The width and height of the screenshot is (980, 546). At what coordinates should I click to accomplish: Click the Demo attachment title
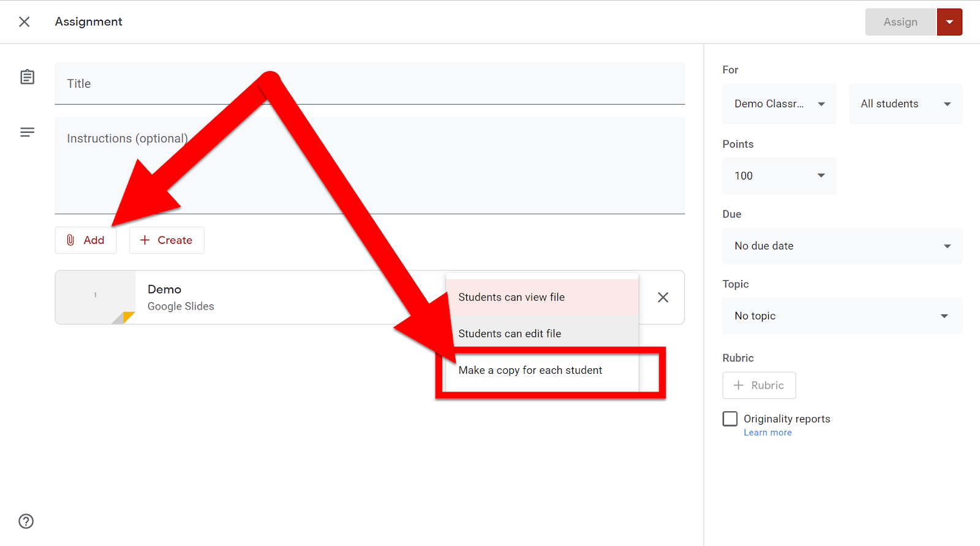click(x=164, y=289)
